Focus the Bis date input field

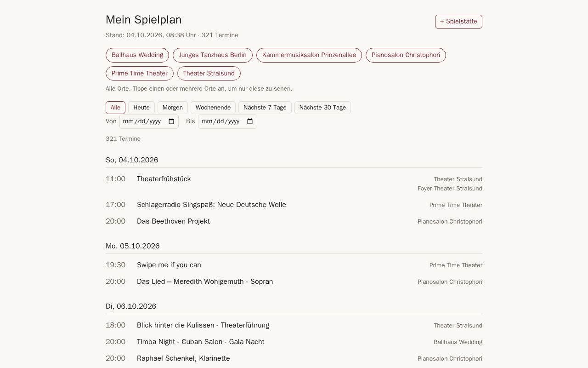(227, 121)
